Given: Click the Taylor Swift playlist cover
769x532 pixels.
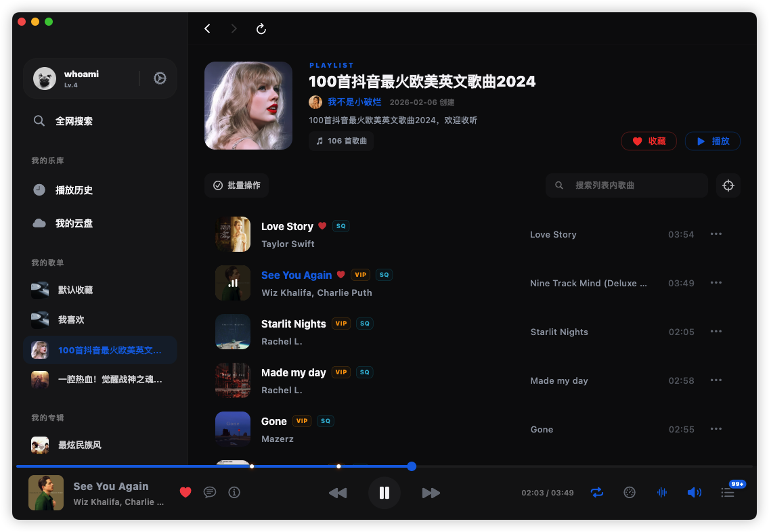Looking at the screenshot, I should (x=248, y=106).
